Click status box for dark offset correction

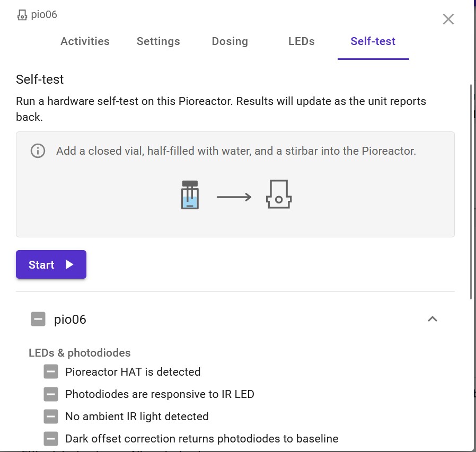(x=51, y=439)
